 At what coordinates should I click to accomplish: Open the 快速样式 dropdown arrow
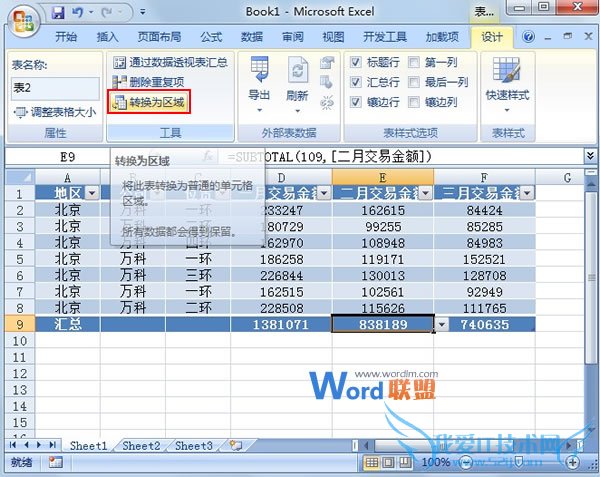[507, 110]
